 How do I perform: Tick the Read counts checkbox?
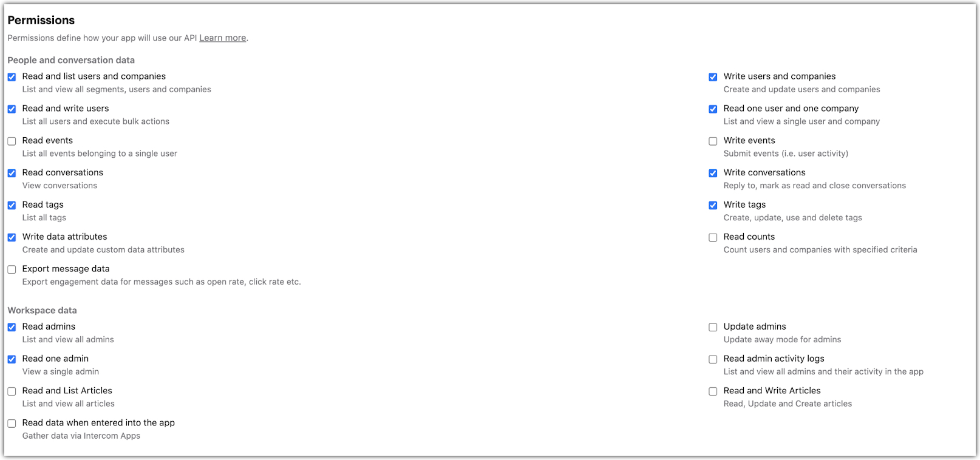coord(713,237)
